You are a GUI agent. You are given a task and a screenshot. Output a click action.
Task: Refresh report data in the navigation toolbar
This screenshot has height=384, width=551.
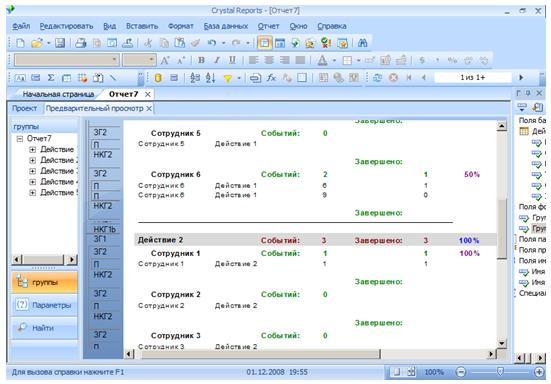click(x=378, y=78)
